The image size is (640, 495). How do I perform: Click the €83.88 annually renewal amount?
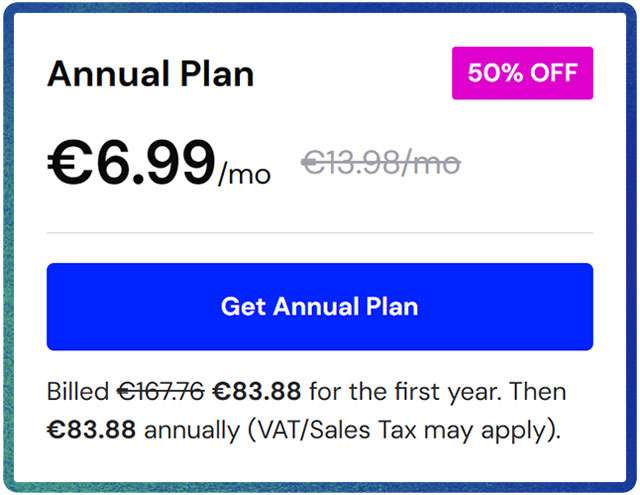click(x=91, y=431)
